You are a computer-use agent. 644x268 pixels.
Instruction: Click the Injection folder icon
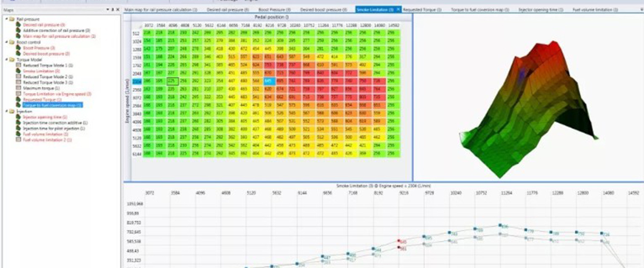tap(12, 111)
